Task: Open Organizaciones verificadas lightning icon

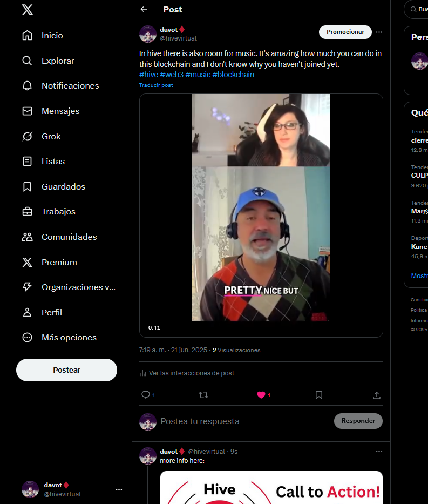Action: (x=28, y=287)
